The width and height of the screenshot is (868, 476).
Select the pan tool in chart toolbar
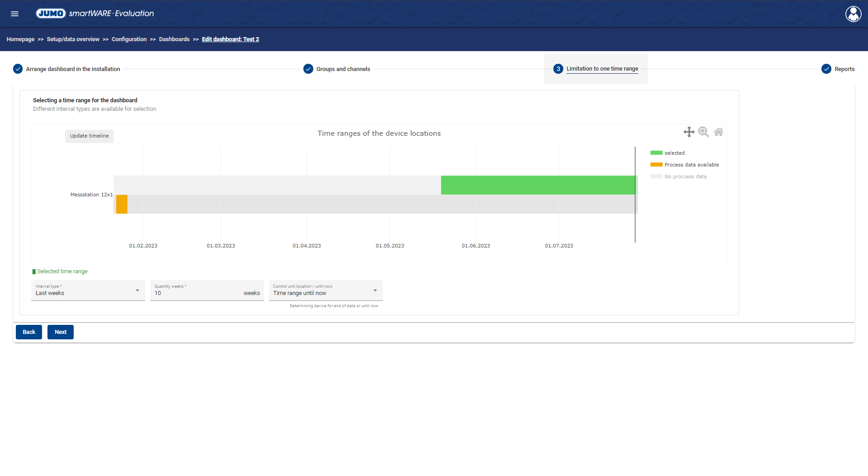tap(689, 132)
